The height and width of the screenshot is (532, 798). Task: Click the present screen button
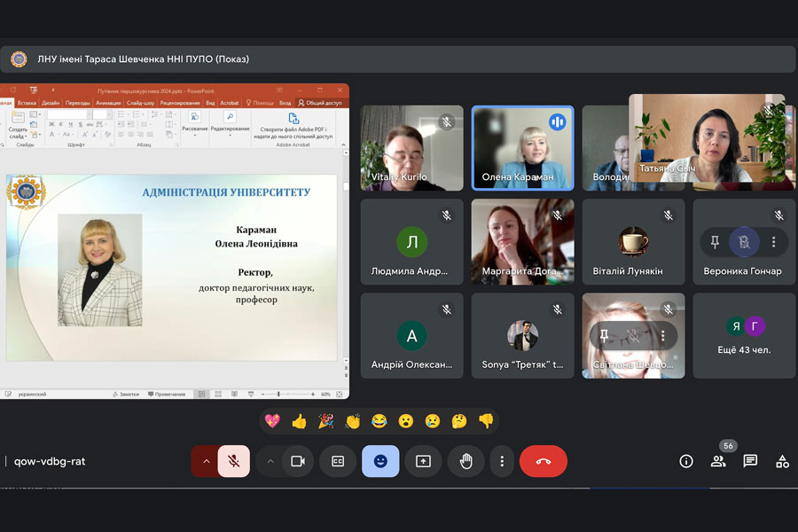(423, 461)
